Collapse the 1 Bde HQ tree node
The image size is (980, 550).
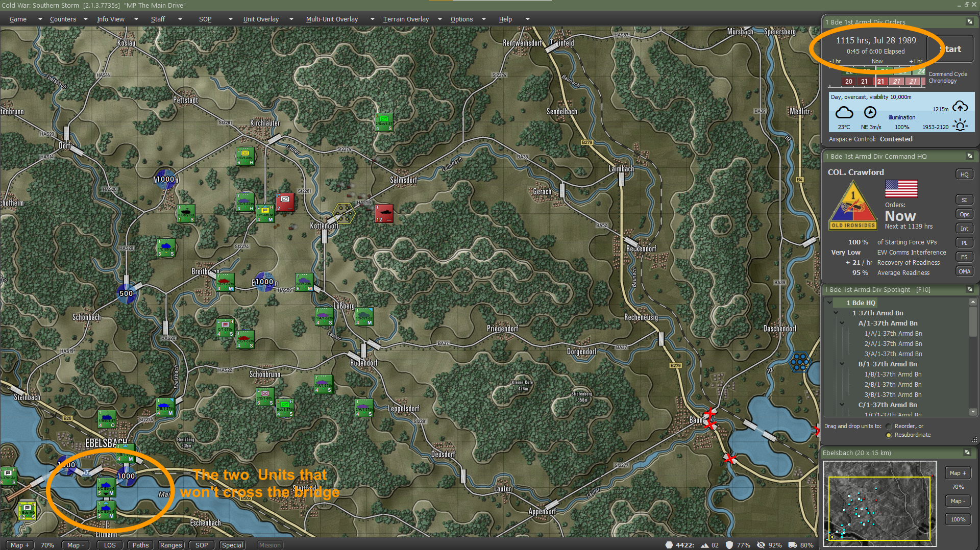(x=830, y=303)
